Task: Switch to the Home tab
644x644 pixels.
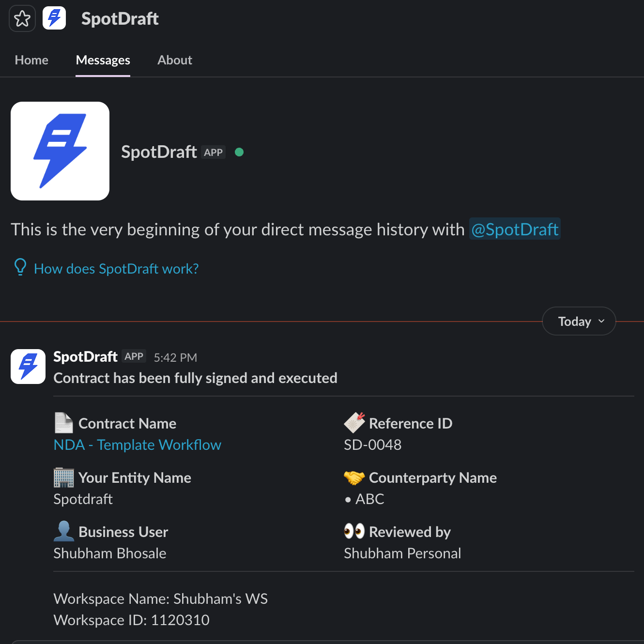Action: pyautogui.click(x=31, y=60)
